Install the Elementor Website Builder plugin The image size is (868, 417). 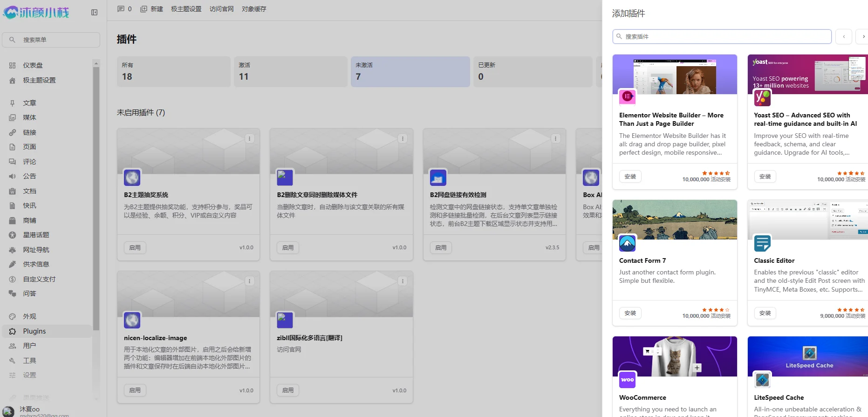click(x=630, y=177)
